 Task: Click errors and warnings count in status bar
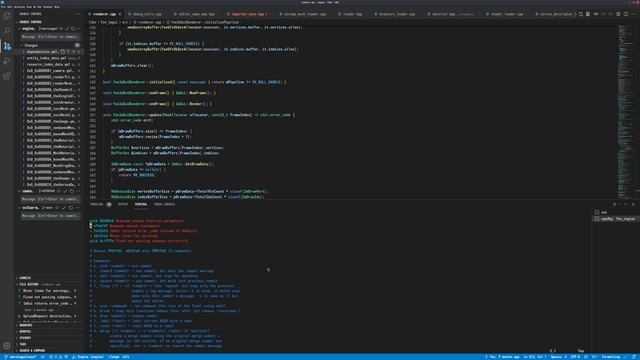coord(58,357)
